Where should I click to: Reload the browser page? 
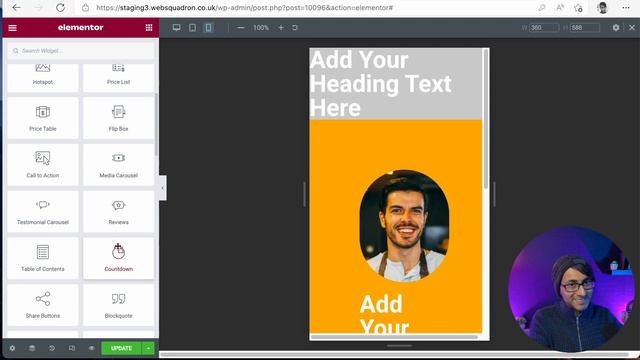coord(60,7)
